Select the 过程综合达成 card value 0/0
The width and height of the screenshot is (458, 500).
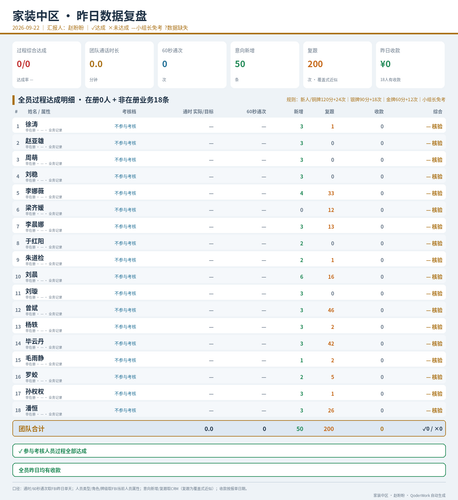coord(23,64)
